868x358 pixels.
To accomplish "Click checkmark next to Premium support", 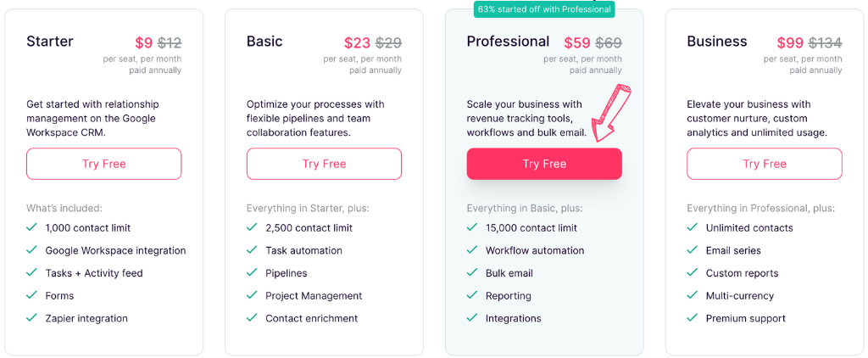I will pyautogui.click(x=693, y=317).
